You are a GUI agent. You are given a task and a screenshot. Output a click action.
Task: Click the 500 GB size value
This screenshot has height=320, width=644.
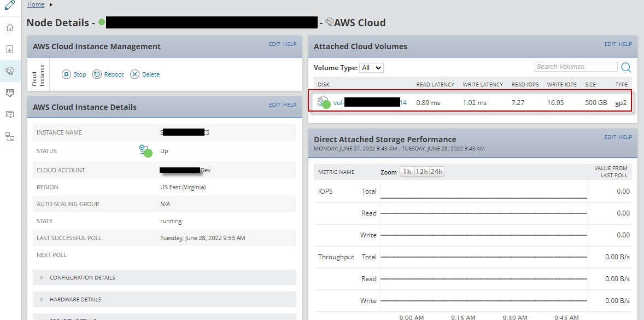click(x=596, y=103)
